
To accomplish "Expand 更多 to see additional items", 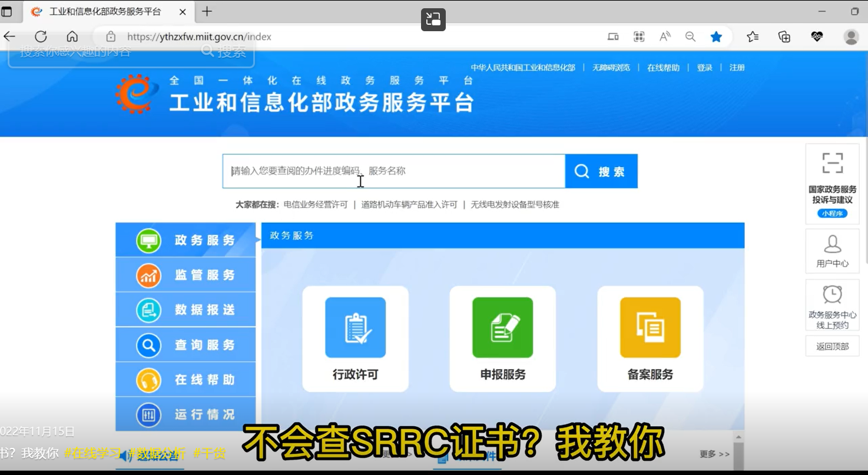I will (714, 454).
